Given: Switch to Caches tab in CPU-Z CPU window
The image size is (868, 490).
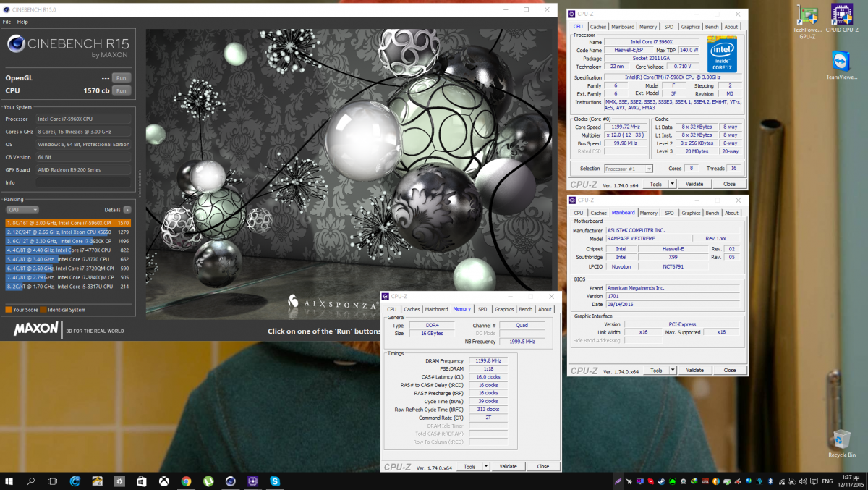Looking at the screenshot, I should 598,27.
